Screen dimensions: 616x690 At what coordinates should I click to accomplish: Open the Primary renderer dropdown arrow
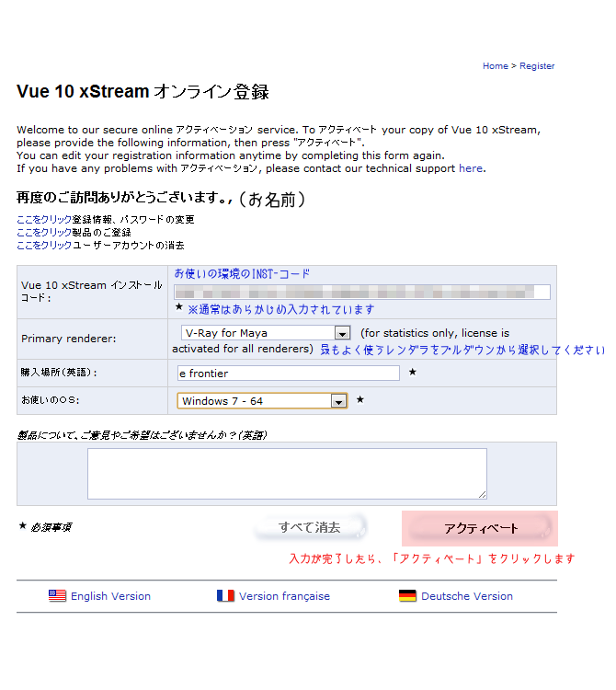(x=342, y=333)
